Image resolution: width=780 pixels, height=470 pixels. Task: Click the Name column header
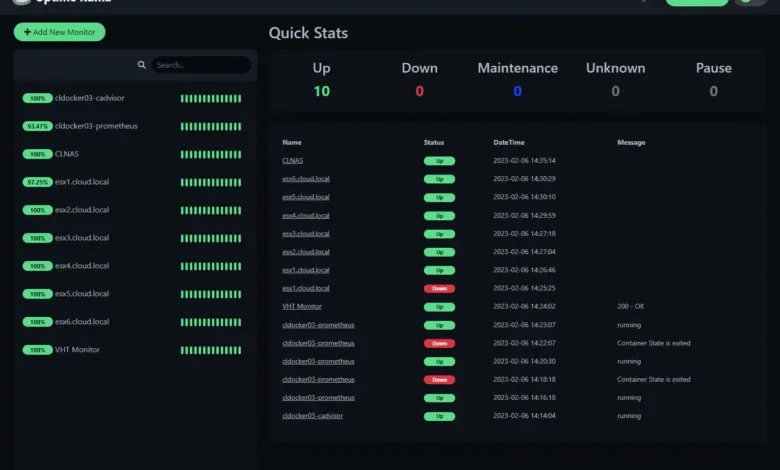point(292,142)
